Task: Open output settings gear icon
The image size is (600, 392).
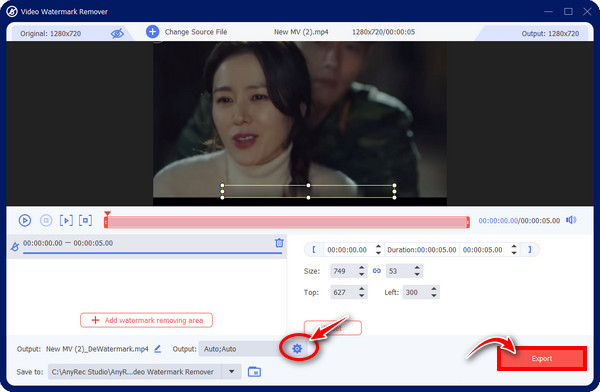Action: 297,348
